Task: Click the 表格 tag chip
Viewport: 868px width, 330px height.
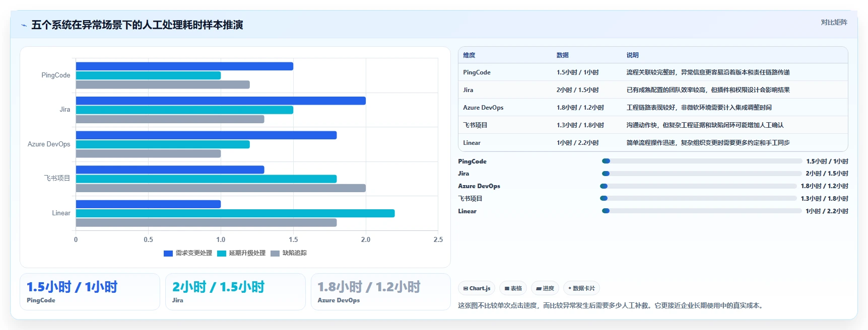Action: (x=513, y=288)
